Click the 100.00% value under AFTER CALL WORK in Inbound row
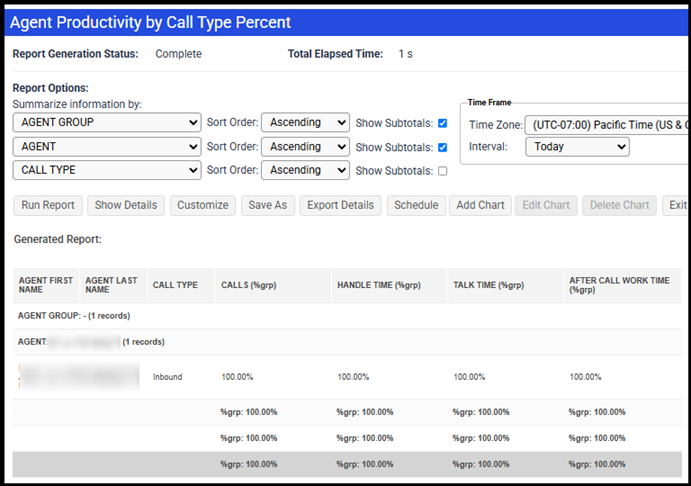Screen dimensions: 691x486 (x=585, y=377)
